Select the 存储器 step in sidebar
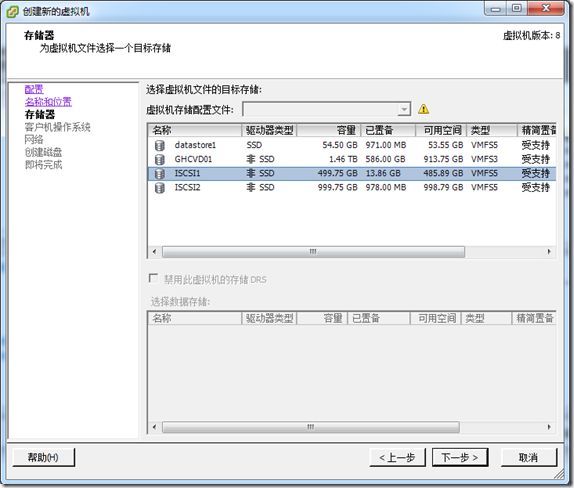The image size is (574, 488). coord(40,115)
